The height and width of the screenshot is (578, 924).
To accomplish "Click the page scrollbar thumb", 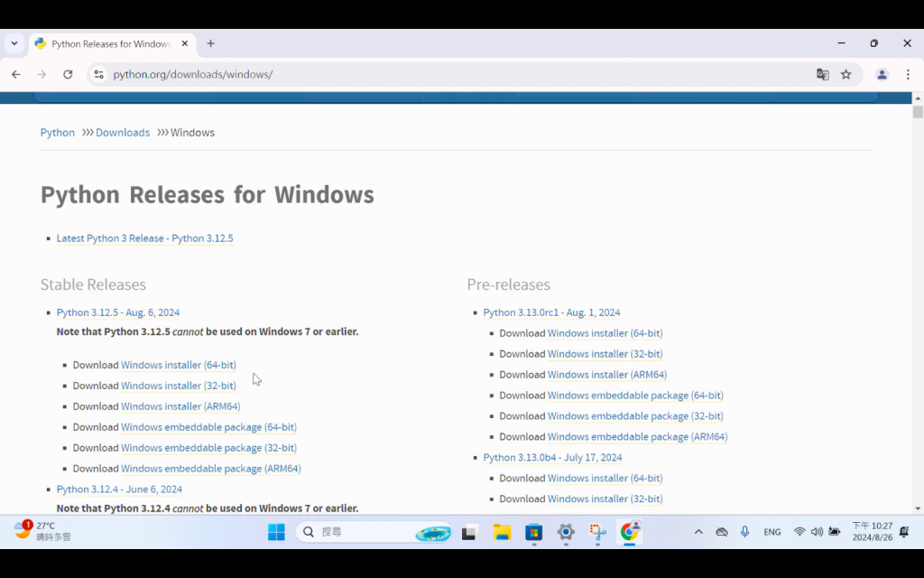I will (918, 112).
